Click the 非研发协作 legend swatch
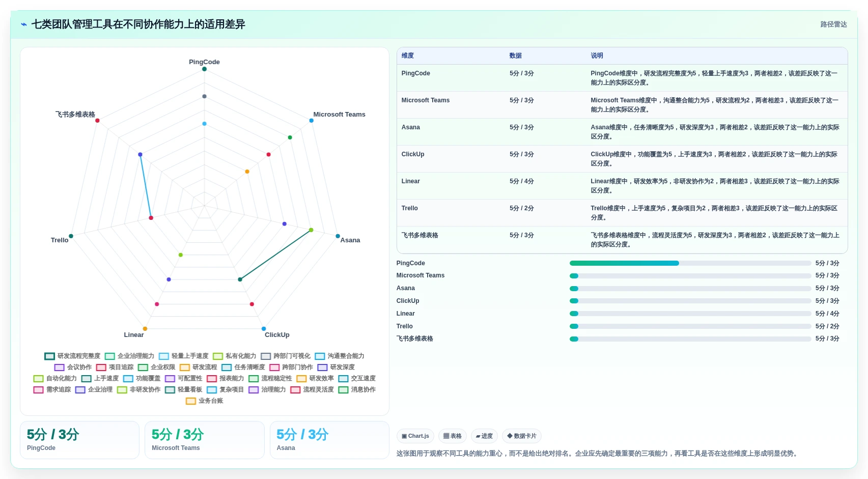The image size is (868, 479). 122,390
